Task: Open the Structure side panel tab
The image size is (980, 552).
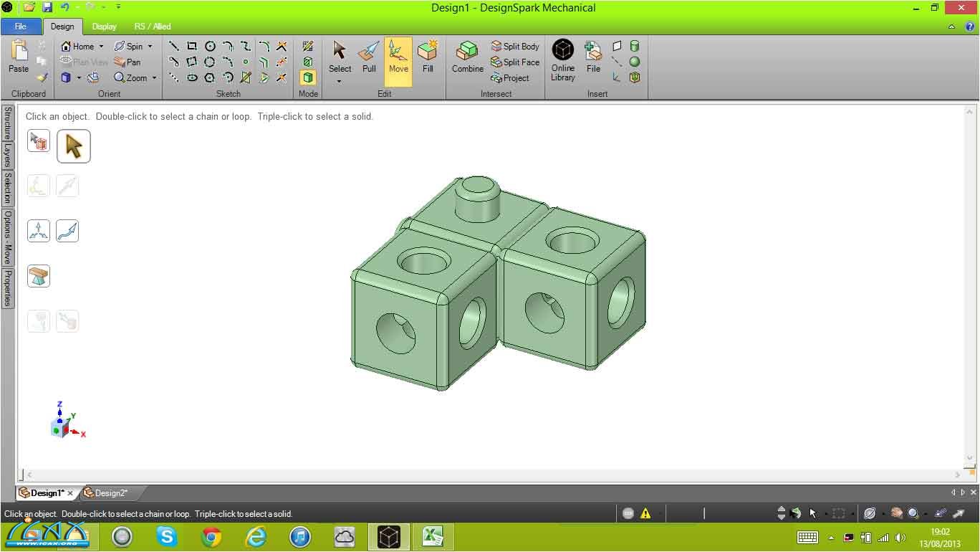Action: point(7,123)
